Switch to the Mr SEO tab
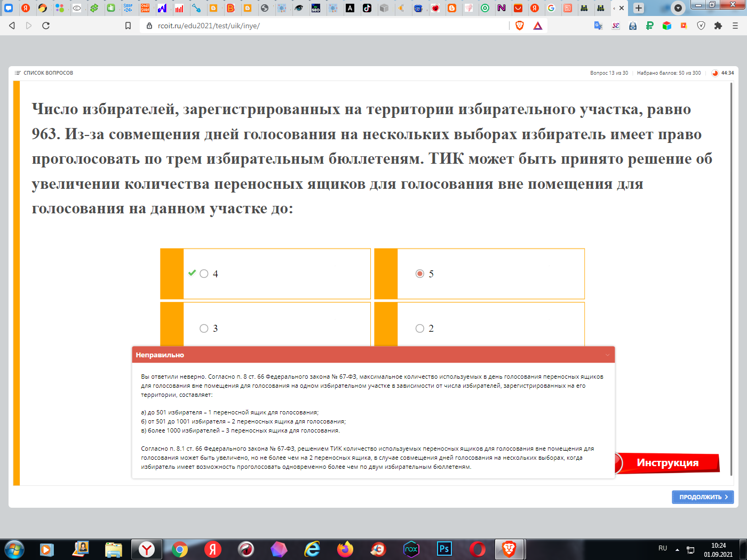 click(316, 8)
